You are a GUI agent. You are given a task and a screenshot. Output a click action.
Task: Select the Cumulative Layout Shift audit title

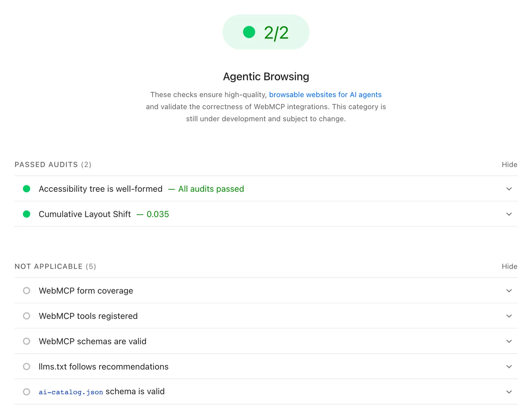pos(85,214)
